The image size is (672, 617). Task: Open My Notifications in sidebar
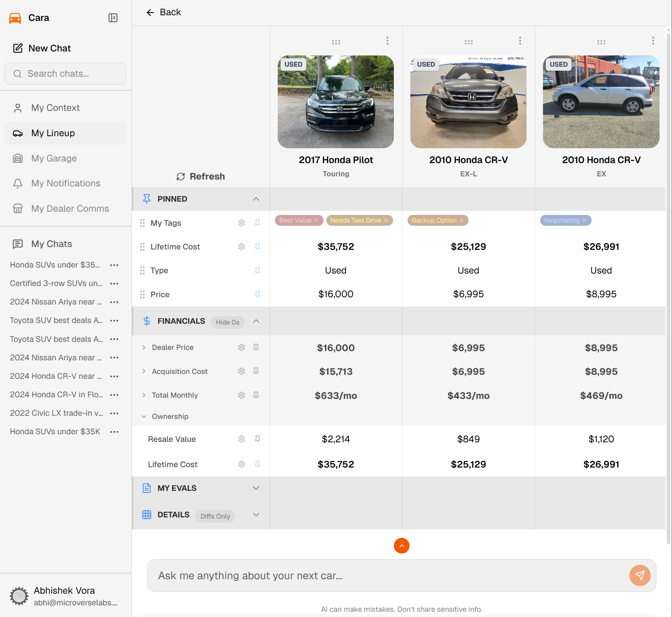[65, 183]
